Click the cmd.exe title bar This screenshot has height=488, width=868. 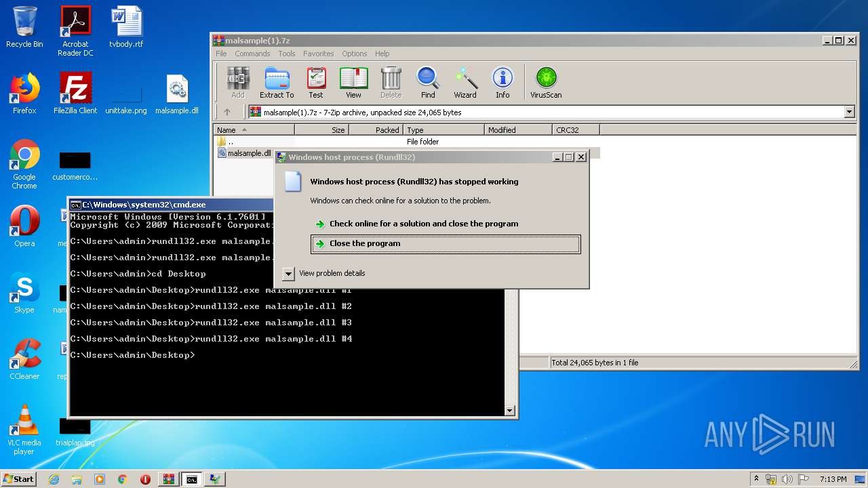coord(171,205)
